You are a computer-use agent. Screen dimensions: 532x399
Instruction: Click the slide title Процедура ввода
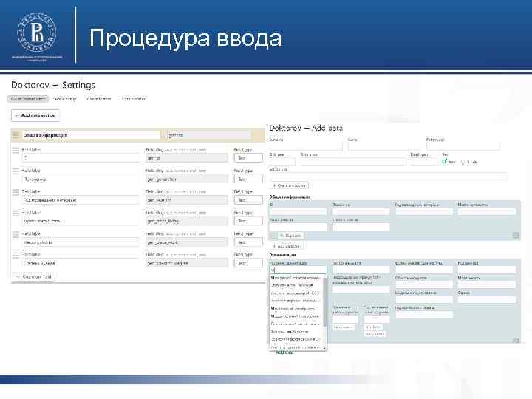[x=185, y=38]
